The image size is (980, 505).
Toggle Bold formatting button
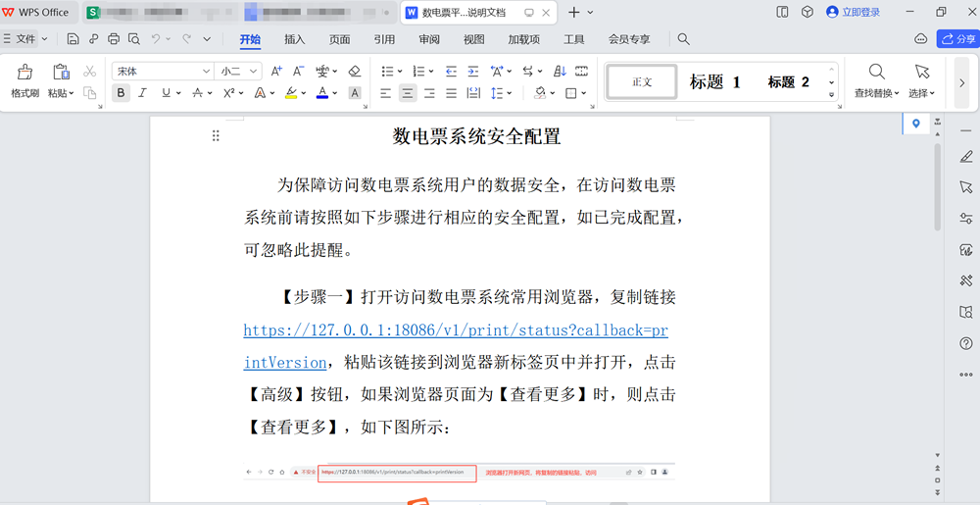121,93
